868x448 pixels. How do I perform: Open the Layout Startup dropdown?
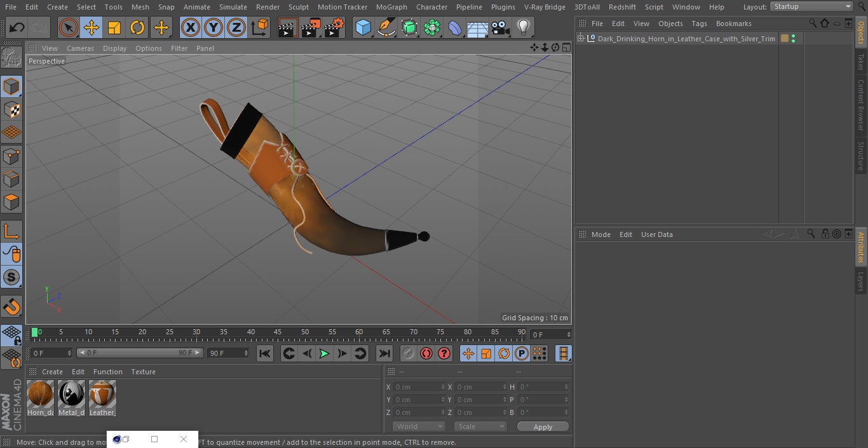point(812,6)
